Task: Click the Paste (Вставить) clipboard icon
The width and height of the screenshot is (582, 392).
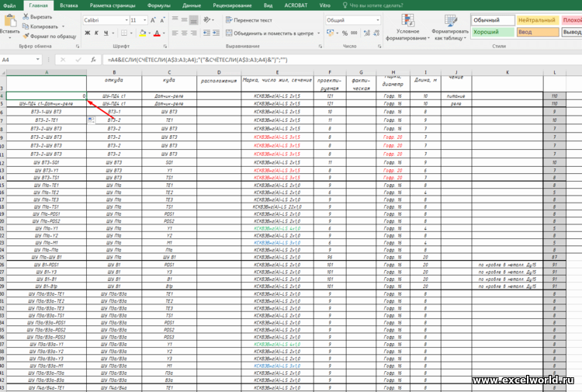Action: [x=10, y=20]
